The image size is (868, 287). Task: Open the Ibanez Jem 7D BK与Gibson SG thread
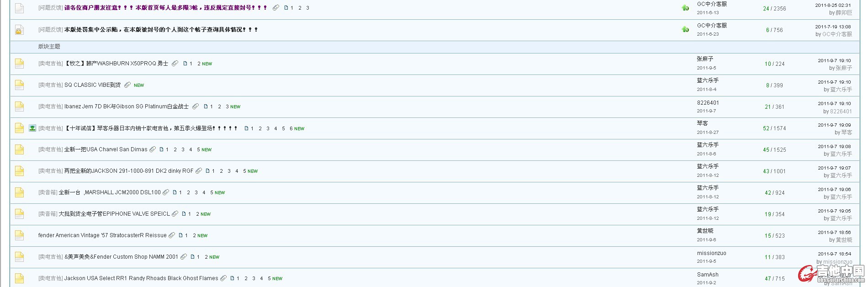127,106
